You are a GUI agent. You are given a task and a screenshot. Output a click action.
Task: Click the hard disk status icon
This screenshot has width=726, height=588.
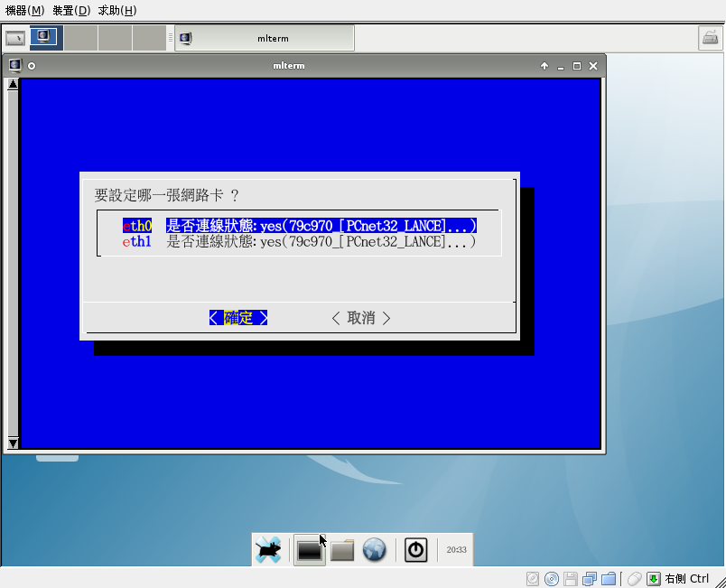pos(533,579)
